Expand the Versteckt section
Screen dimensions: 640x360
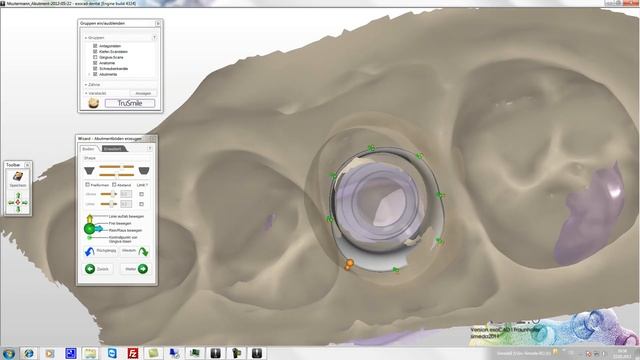click(x=86, y=93)
